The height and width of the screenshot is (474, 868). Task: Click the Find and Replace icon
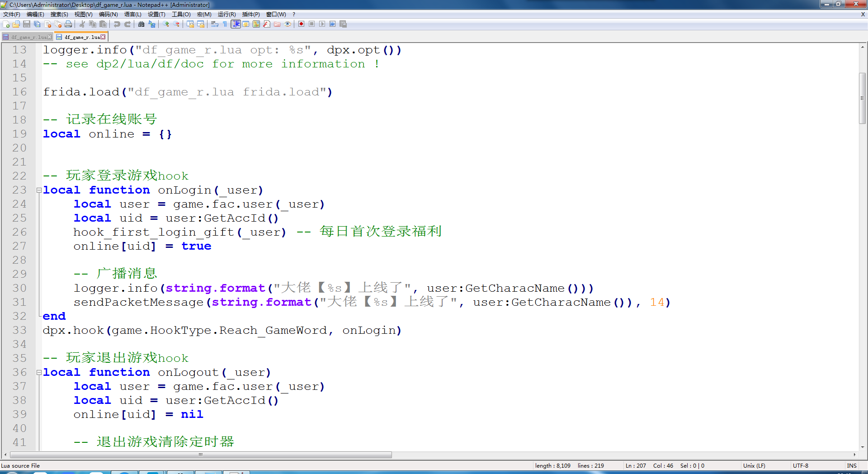152,24
